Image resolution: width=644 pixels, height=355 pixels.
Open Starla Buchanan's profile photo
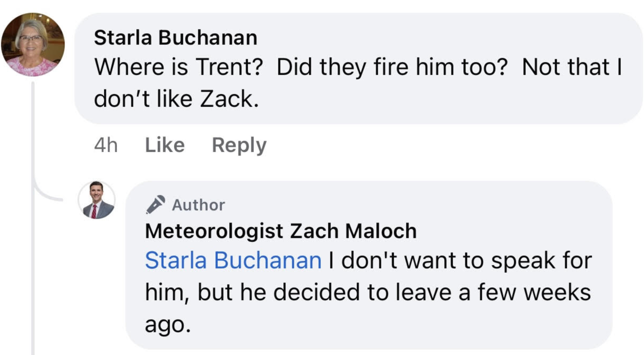(33, 45)
